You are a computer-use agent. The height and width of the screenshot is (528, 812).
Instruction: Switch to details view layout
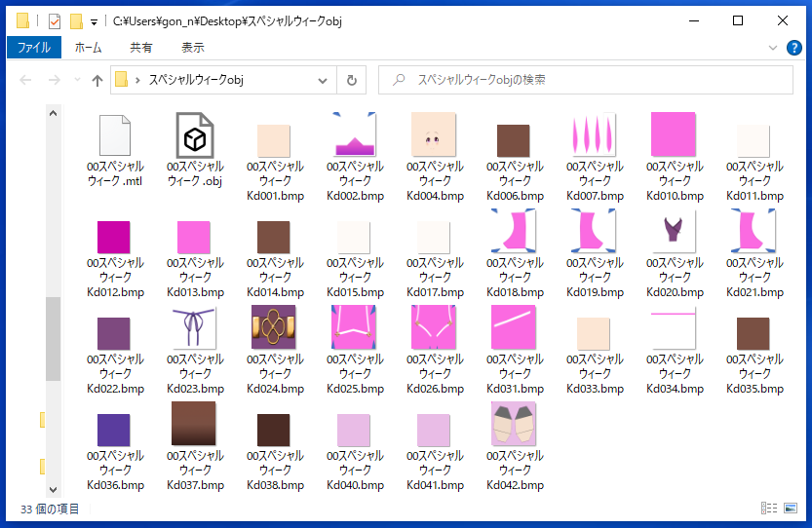click(x=769, y=509)
